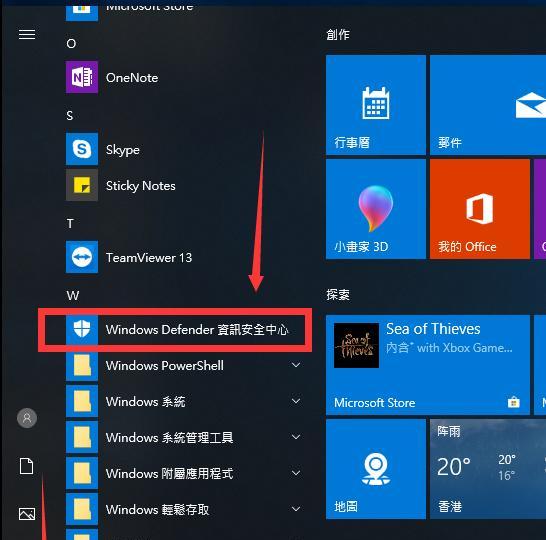546x540 pixels.
Task: Click the Sea of Thieves game thumbnail
Action: [356, 345]
